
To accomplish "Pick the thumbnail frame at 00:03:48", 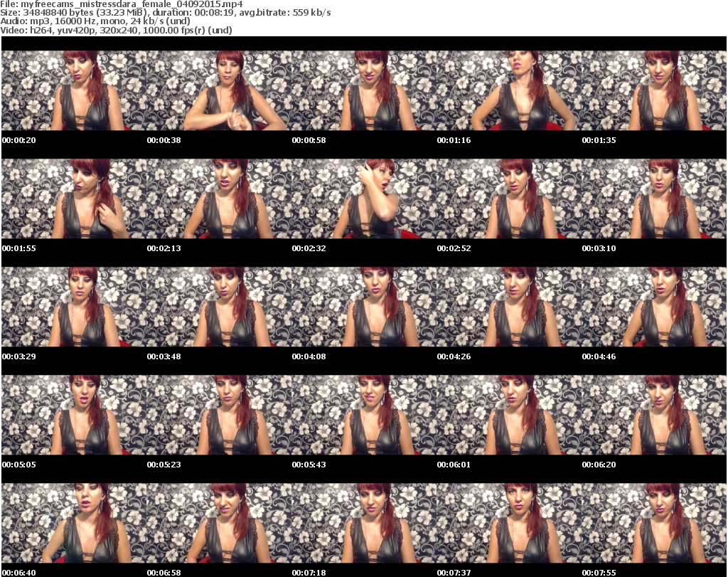I will pyautogui.click(x=219, y=307).
